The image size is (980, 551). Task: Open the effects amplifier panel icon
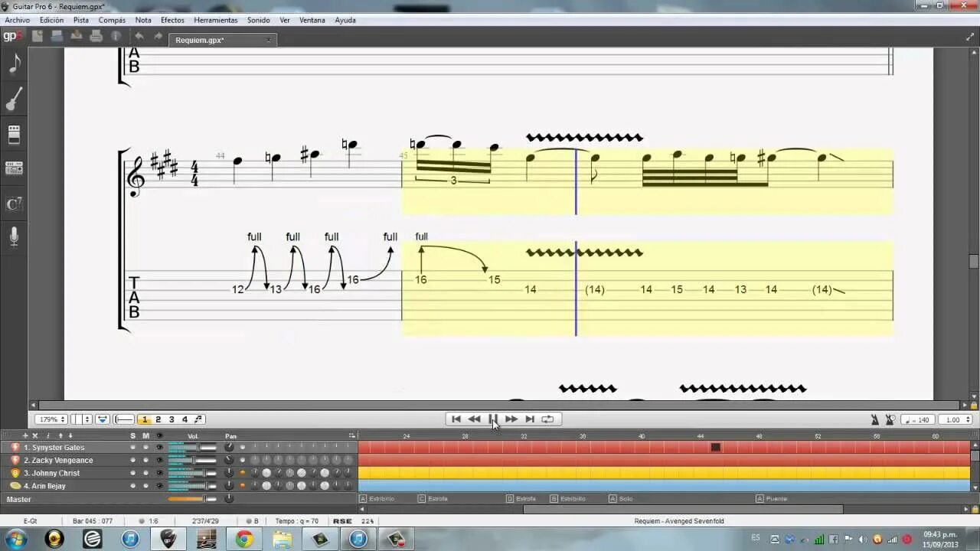point(15,135)
